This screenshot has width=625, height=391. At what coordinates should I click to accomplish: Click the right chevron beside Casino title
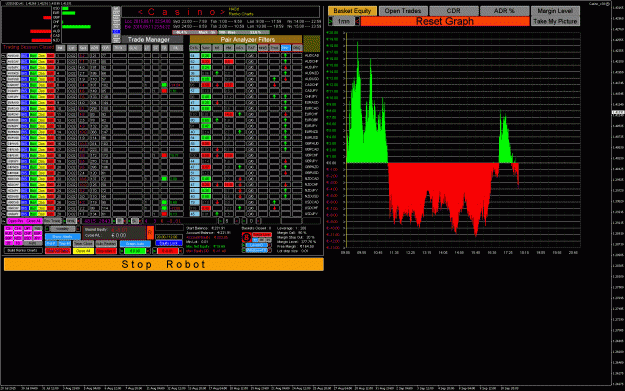coord(222,12)
